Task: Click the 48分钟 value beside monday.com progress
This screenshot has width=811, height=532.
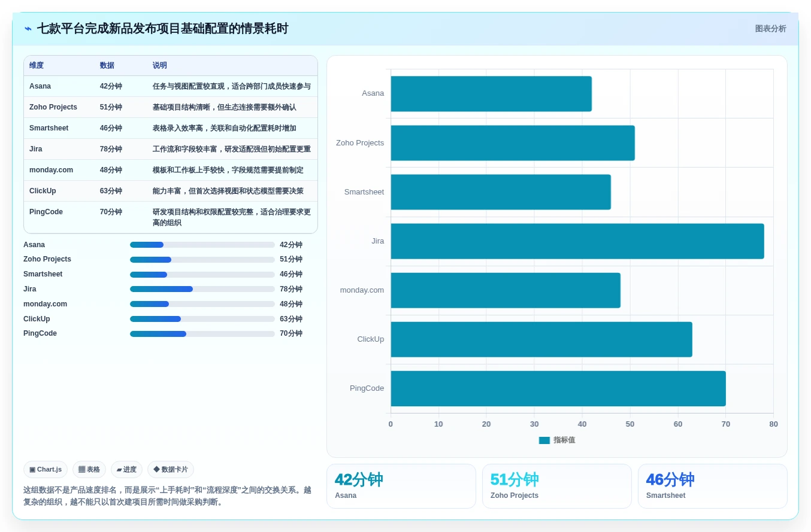Action: tap(291, 304)
